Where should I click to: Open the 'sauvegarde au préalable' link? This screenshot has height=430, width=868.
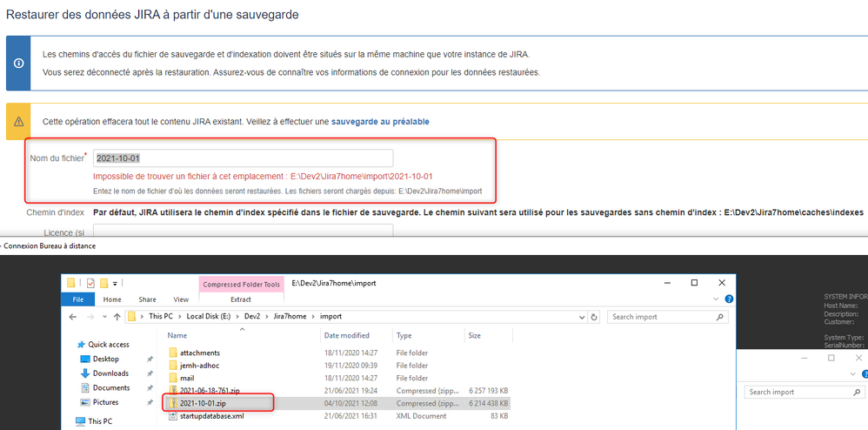click(x=380, y=121)
